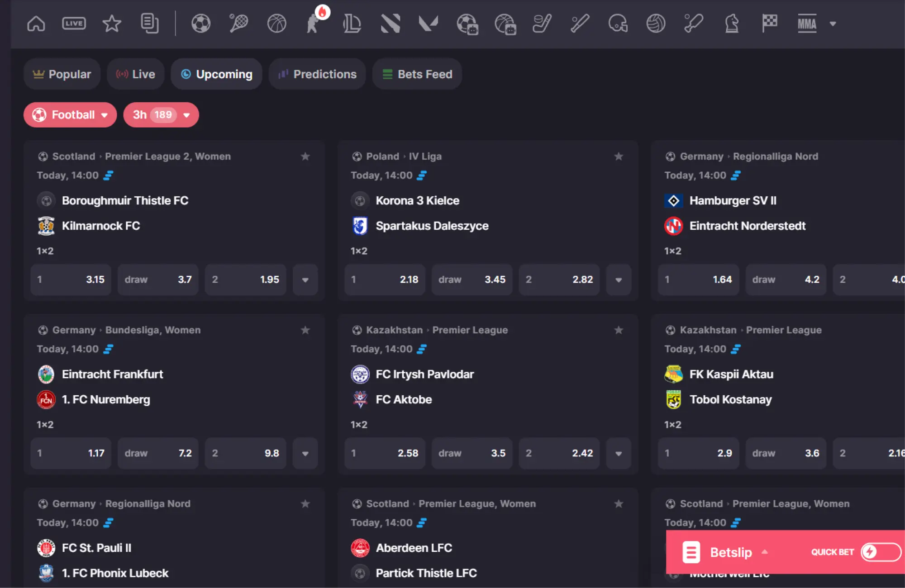Open the Eintracht Norderstedt team row

click(735, 226)
